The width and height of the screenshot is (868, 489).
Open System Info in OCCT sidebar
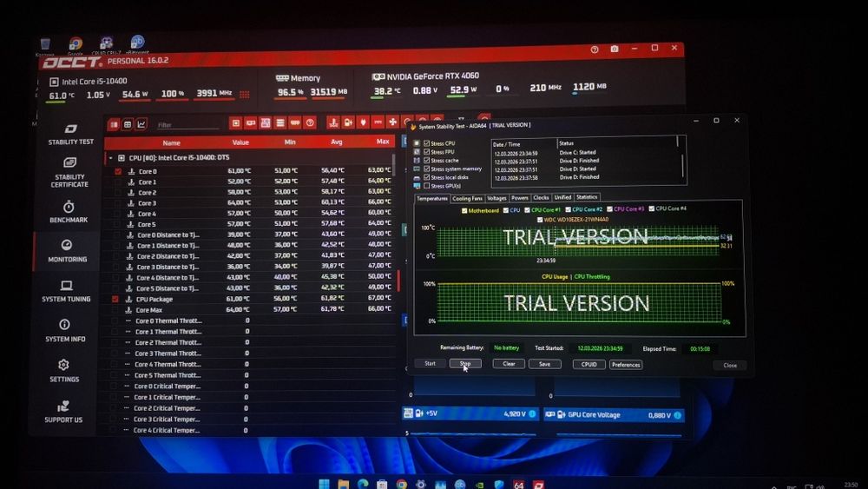[x=65, y=331]
